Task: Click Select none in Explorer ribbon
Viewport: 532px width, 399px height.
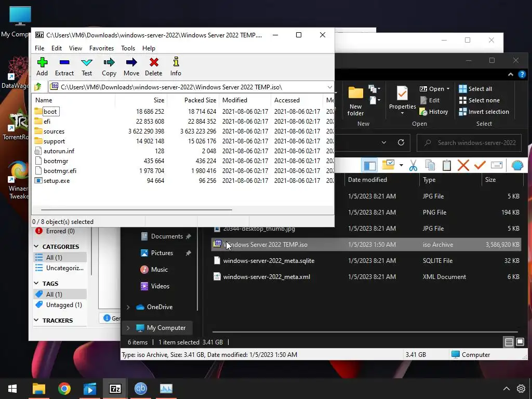Action: (479, 100)
